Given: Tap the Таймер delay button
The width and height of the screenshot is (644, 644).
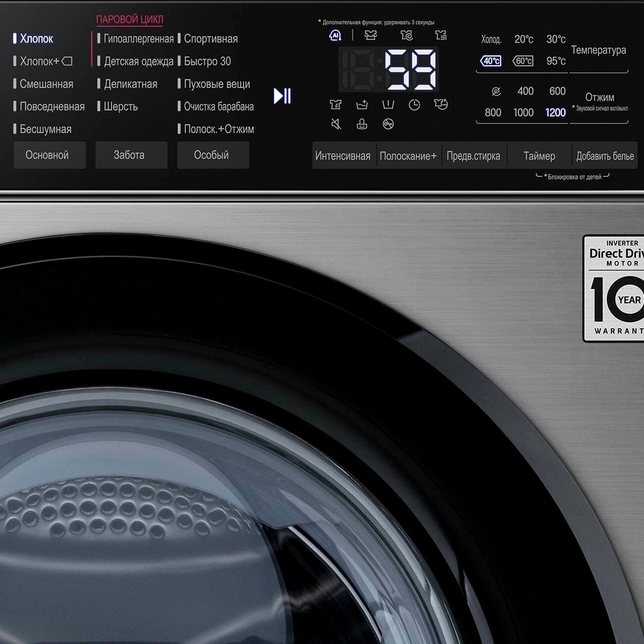Looking at the screenshot, I should pos(539,156).
